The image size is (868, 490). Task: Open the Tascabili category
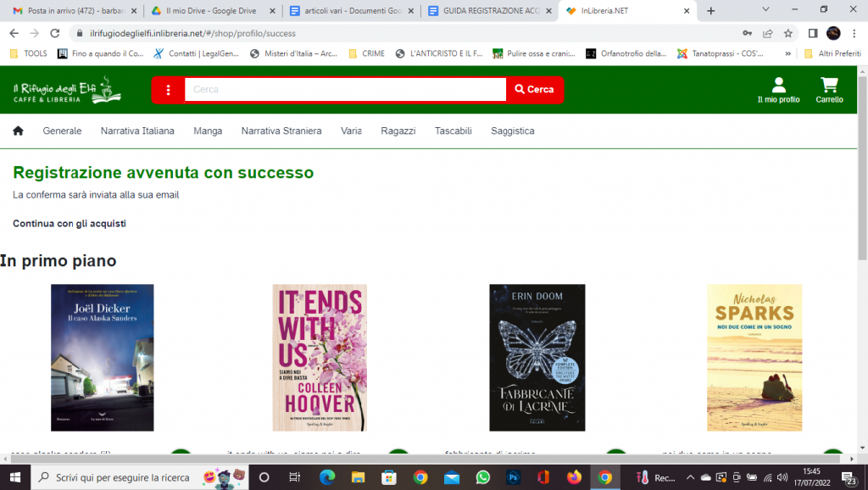point(453,131)
